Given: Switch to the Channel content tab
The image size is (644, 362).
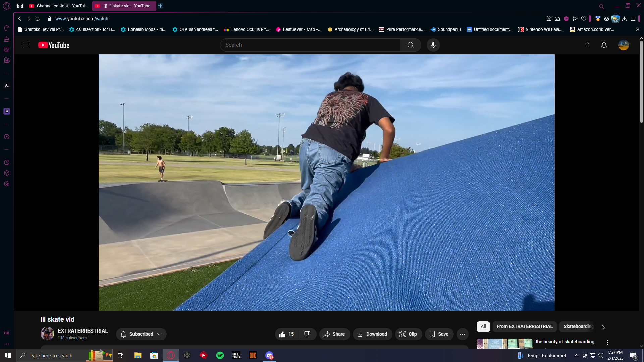Looking at the screenshot, I should click(x=59, y=6).
